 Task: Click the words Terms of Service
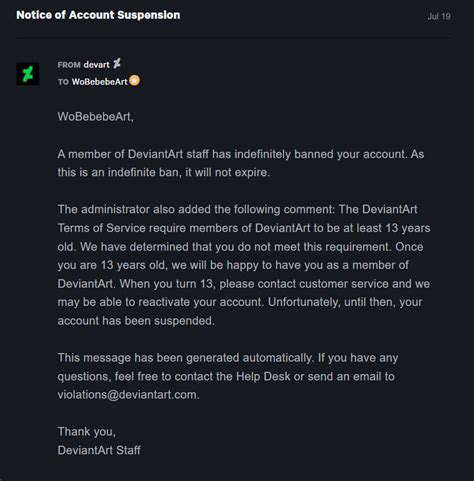(x=102, y=228)
